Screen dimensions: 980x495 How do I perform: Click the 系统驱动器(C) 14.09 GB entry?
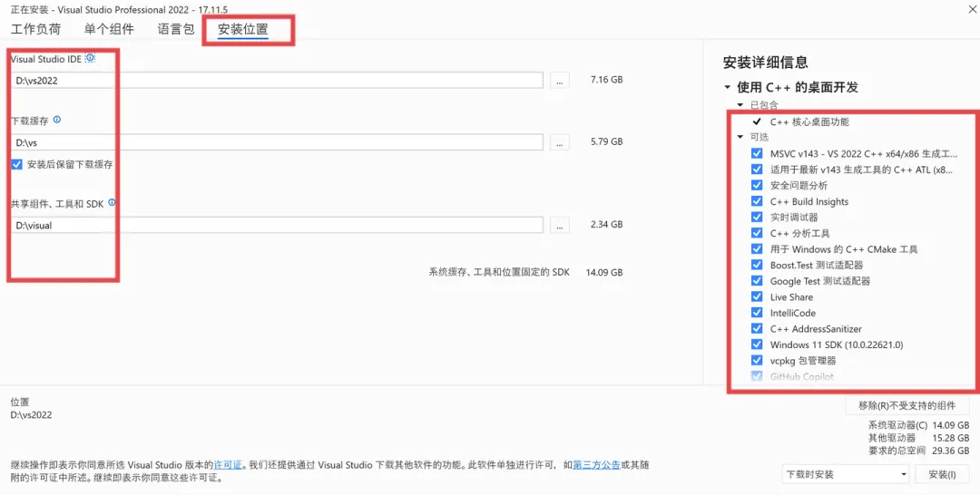(918, 425)
